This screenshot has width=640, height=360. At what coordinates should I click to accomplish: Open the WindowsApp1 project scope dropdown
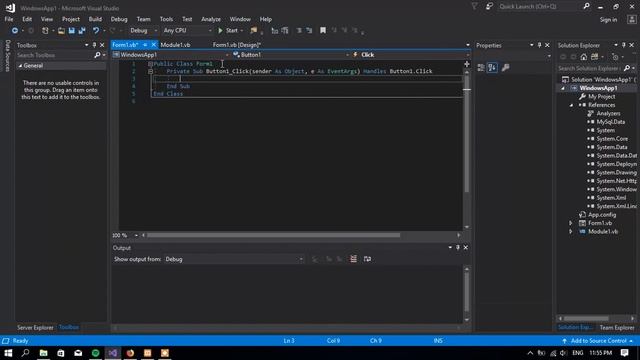coord(171,55)
